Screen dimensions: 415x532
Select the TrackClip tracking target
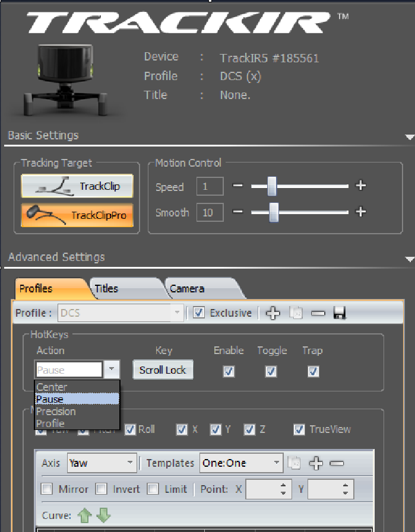click(77, 186)
